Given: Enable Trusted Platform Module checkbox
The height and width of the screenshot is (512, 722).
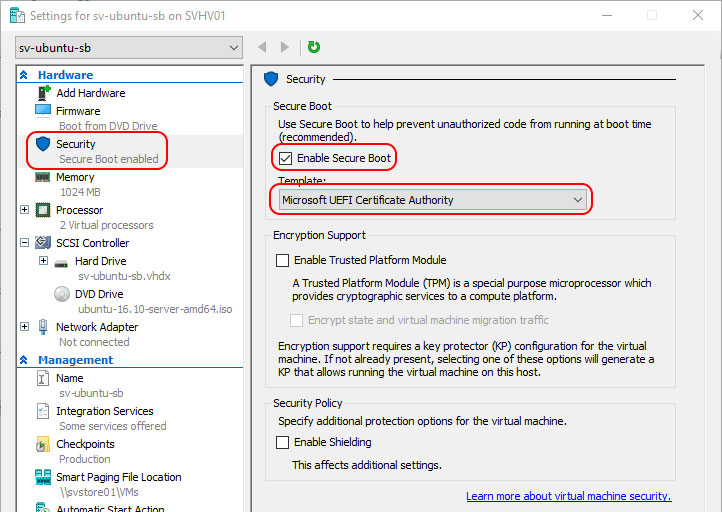Looking at the screenshot, I should pos(283,260).
